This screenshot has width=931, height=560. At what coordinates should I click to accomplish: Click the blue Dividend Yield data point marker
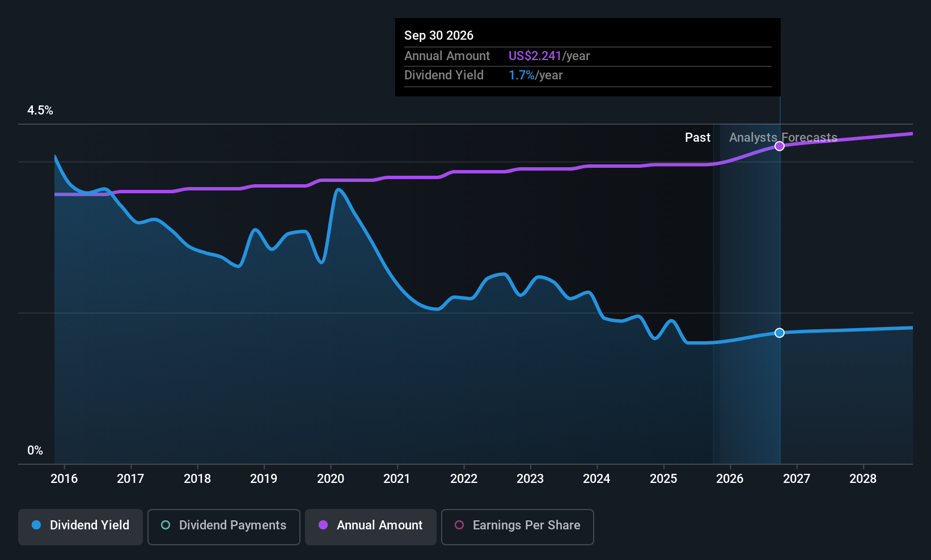pyautogui.click(x=780, y=333)
